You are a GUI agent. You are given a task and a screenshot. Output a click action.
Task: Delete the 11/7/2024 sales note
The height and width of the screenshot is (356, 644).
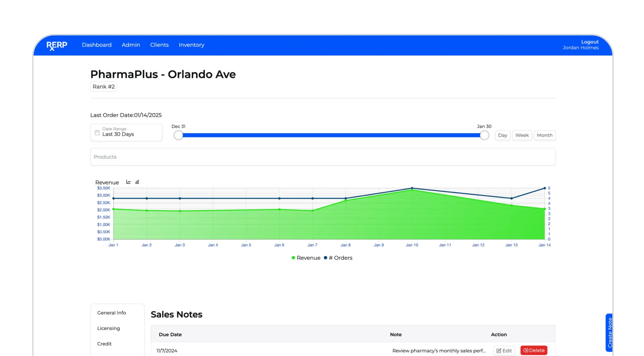click(534, 350)
